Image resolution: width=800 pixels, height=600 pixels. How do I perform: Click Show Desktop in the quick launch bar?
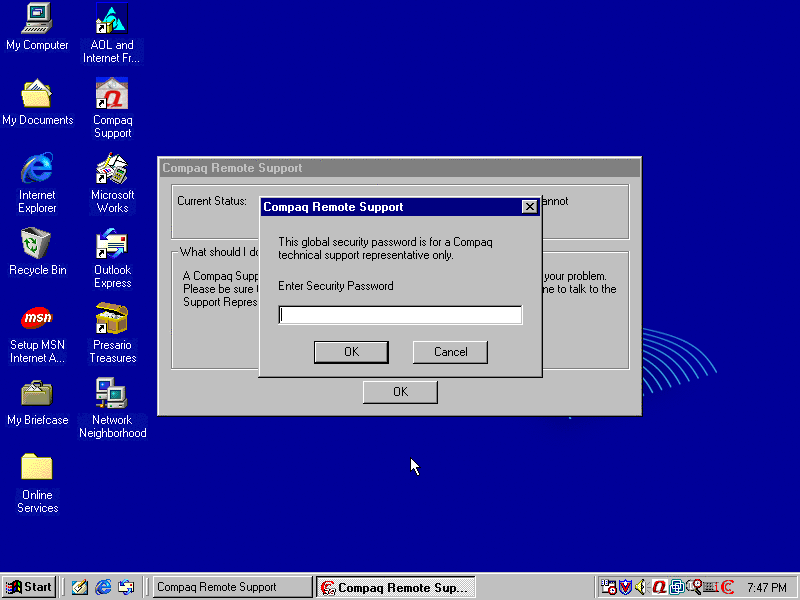point(80,587)
